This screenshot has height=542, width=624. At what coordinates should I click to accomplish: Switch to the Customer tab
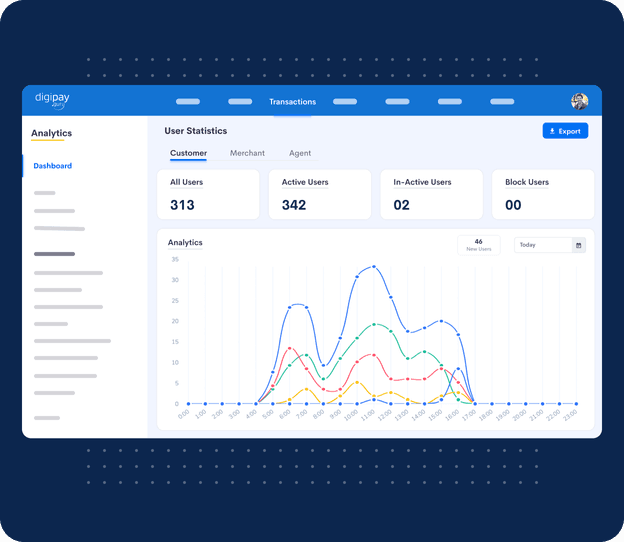(188, 153)
